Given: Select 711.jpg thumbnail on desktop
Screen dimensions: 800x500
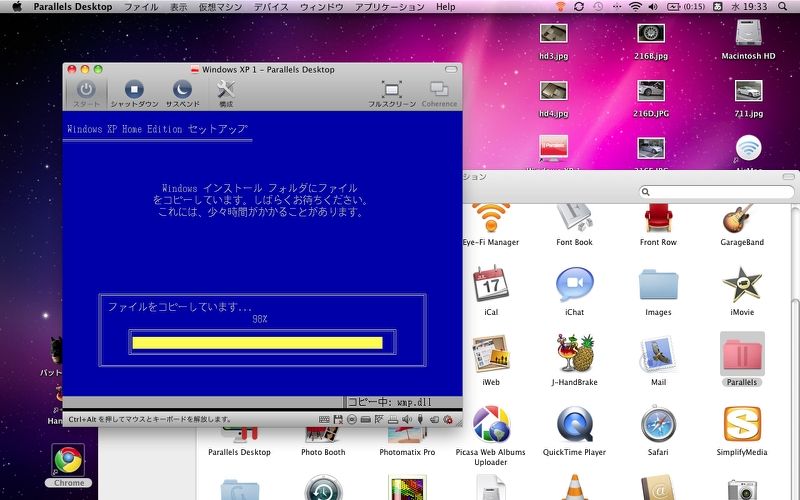Looking at the screenshot, I should click(x=748, y=91).
